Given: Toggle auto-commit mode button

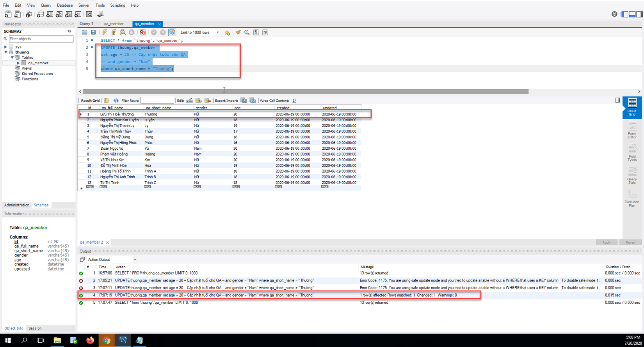Looking at the screenshot, I should 172,32.
